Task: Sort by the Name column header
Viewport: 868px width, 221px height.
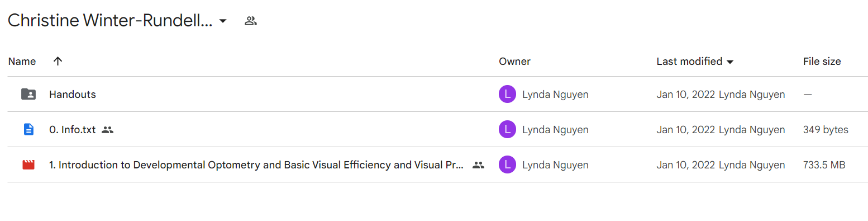Action: [22, 62]
